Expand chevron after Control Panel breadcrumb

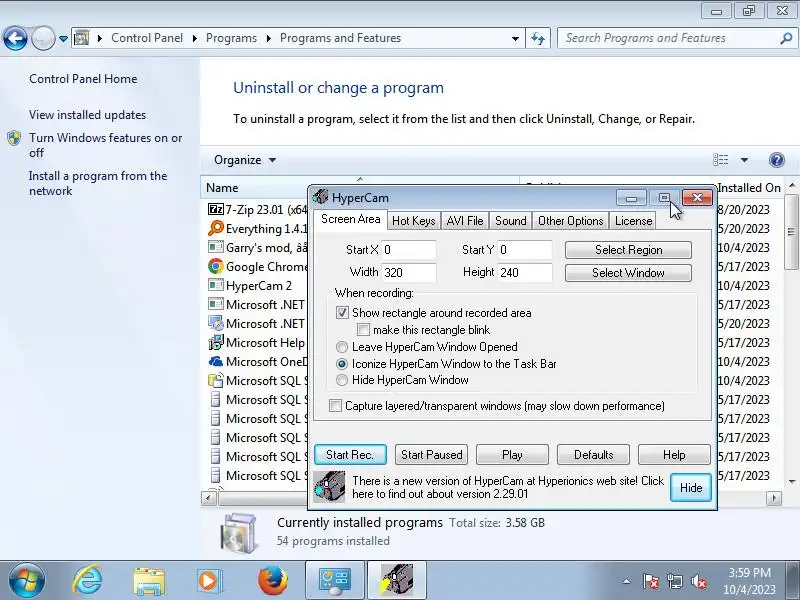click(x=194, y=38)
